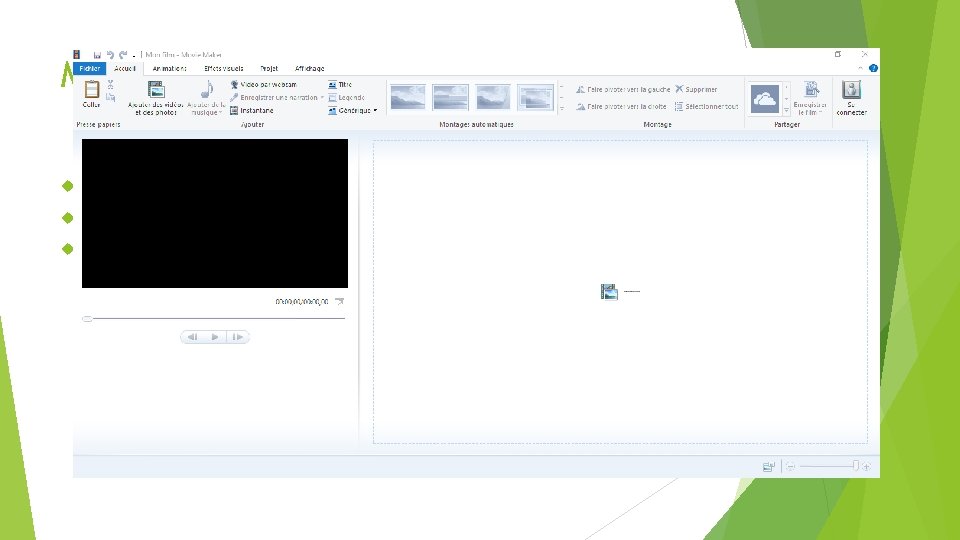Screen dimensions: 960x540
Task: Click the Supprimer delete button
Action: (x=696, y=89)
